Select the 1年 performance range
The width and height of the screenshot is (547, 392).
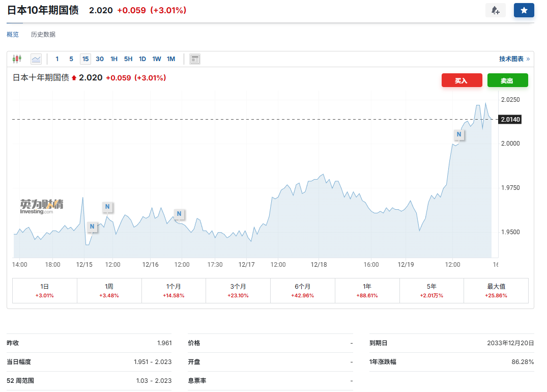coord(367,291)
